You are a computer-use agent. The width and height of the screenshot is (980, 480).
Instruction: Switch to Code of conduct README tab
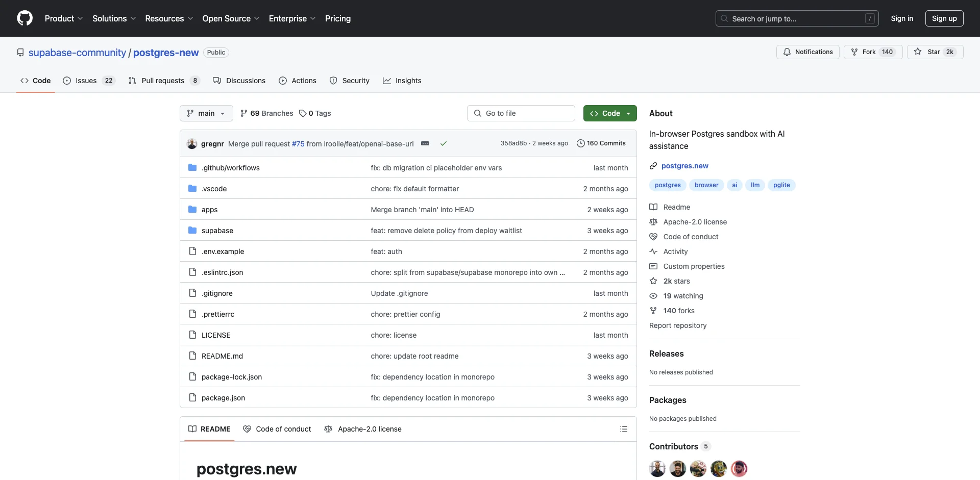[x=277, y=429]
